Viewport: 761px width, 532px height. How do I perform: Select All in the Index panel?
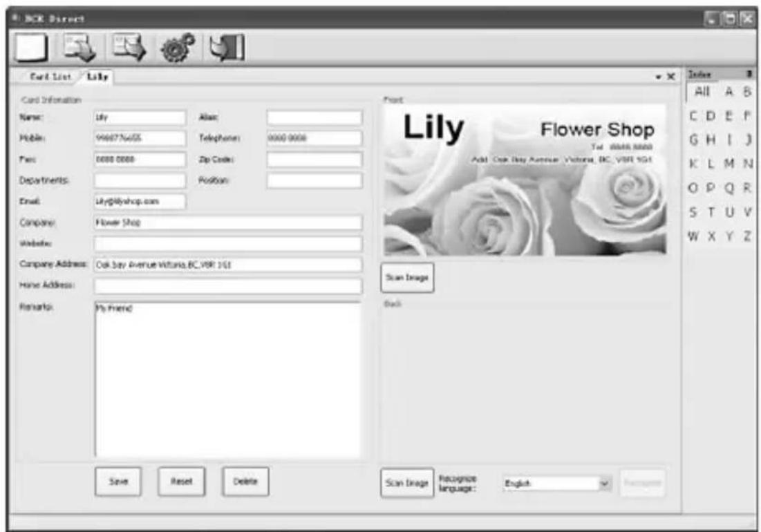(702, 92)
